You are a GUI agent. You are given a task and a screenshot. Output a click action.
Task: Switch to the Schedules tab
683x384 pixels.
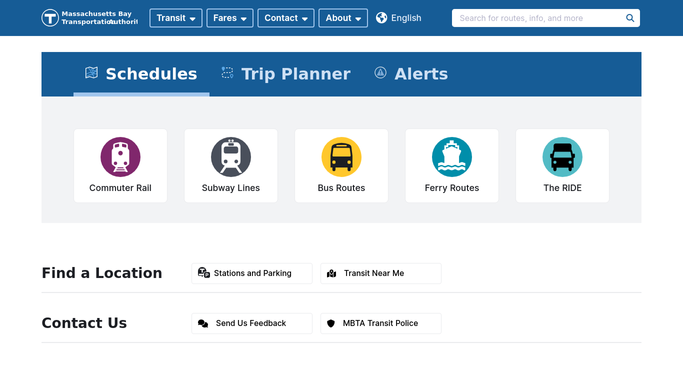141,74
